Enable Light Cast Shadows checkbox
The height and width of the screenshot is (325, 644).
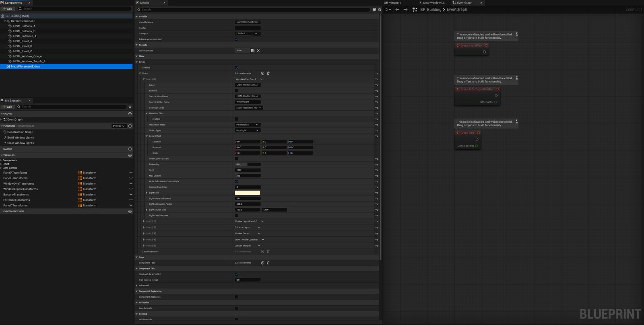click(x=237, y=216)
